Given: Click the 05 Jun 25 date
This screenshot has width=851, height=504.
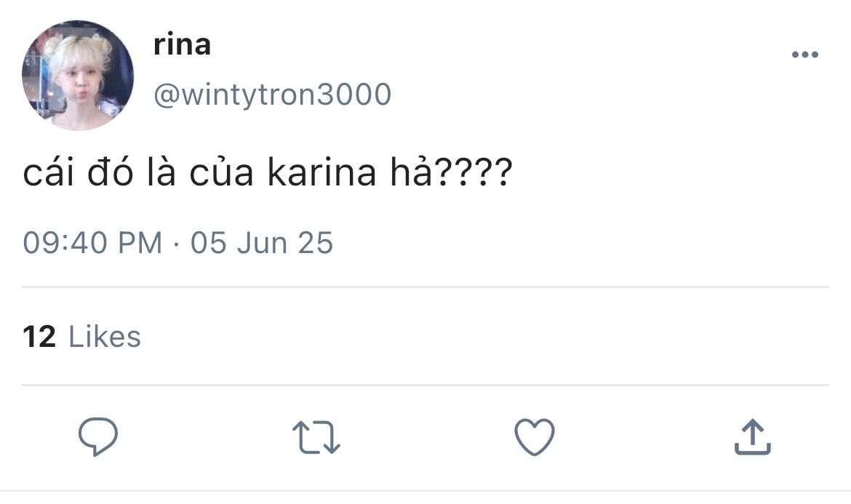Looking at the screenshot, I should 262,242.
